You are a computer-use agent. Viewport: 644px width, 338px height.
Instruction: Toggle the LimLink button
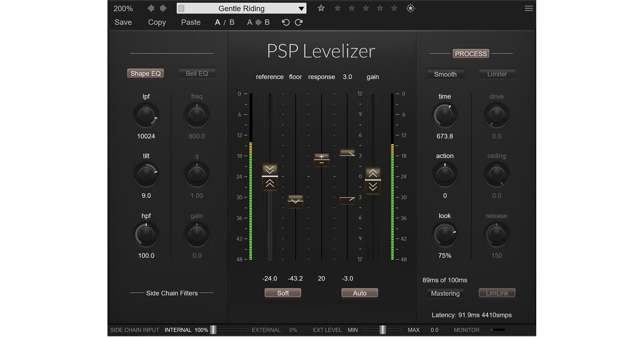497,293
